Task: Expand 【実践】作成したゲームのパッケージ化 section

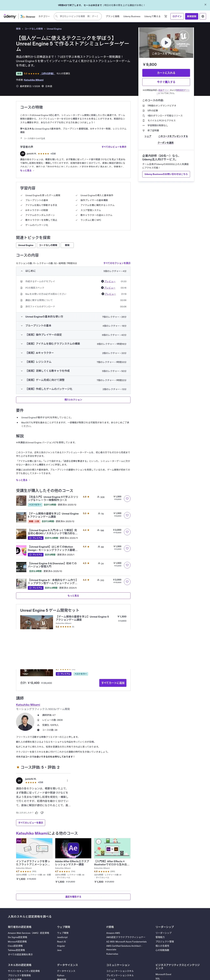Action: pyautogui.click(x=73, y=389)
